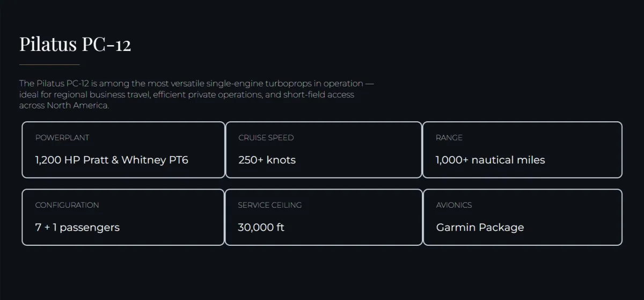Select the CRUISE SPEED label

point(266,138)
